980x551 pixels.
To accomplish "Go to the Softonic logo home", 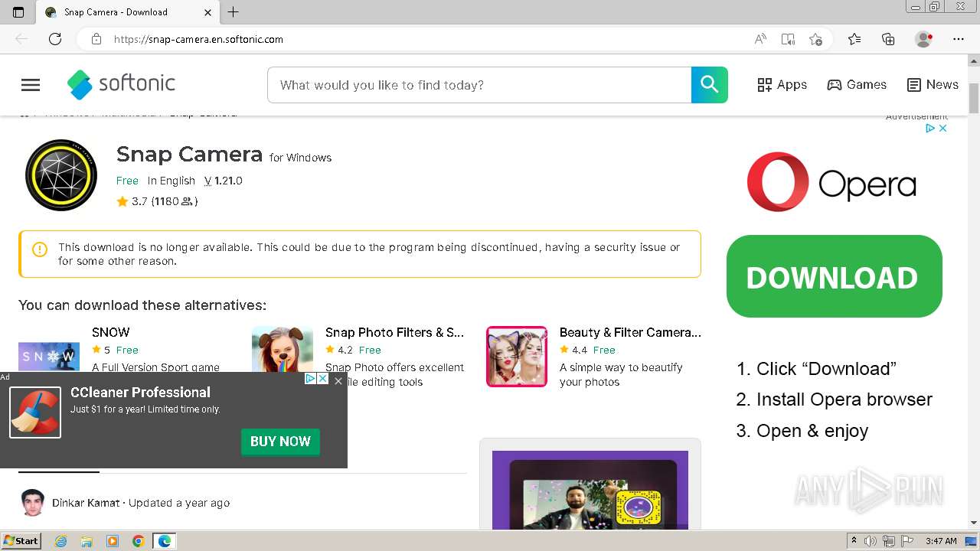I will (x=121, y=84).
